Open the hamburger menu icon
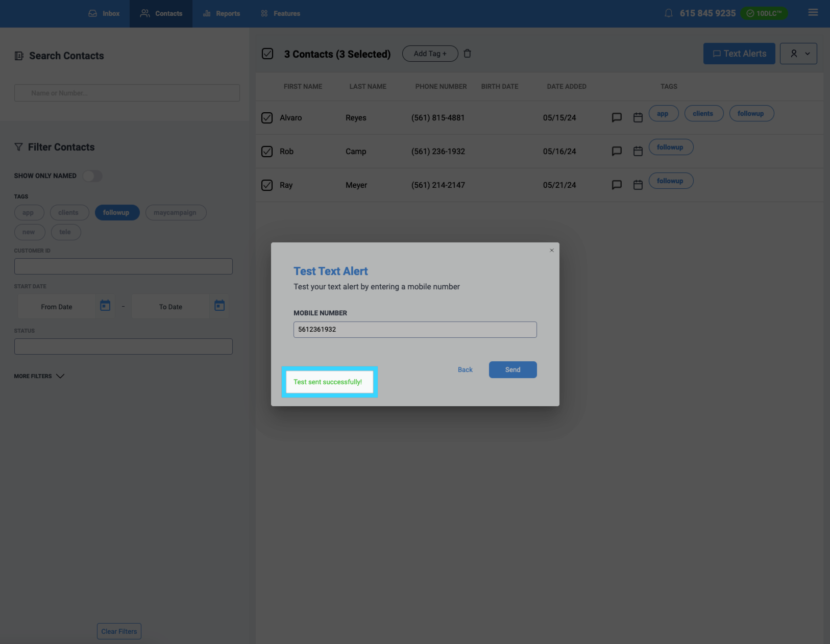The width and height of the screenshot is (830, 644). click(813, 13)
